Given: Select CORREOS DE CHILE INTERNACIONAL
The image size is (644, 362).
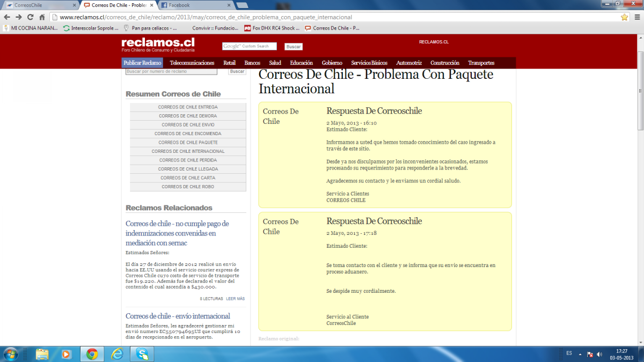Looking at the screenshot, I should click(188, 151).
